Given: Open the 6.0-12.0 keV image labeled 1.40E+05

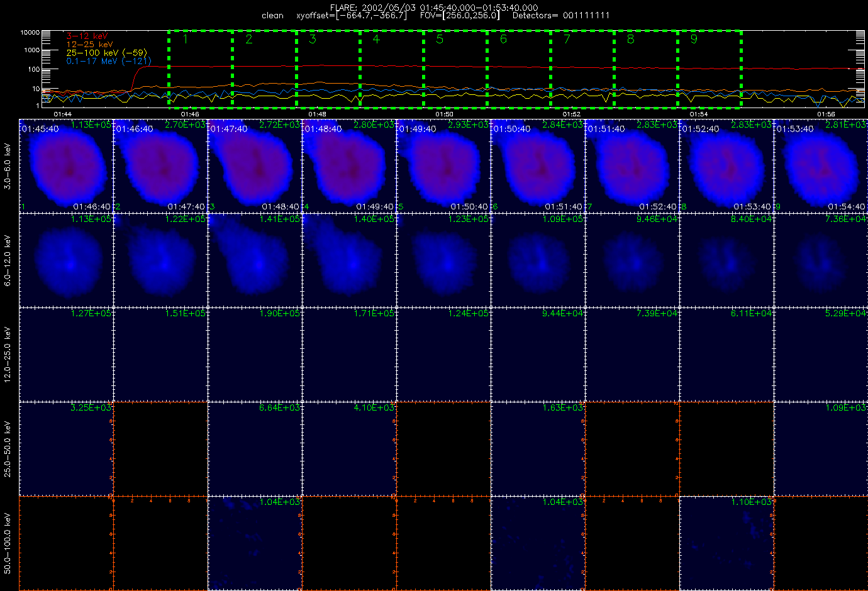Looking at the screenshot, I should click(x=349, y=260).
